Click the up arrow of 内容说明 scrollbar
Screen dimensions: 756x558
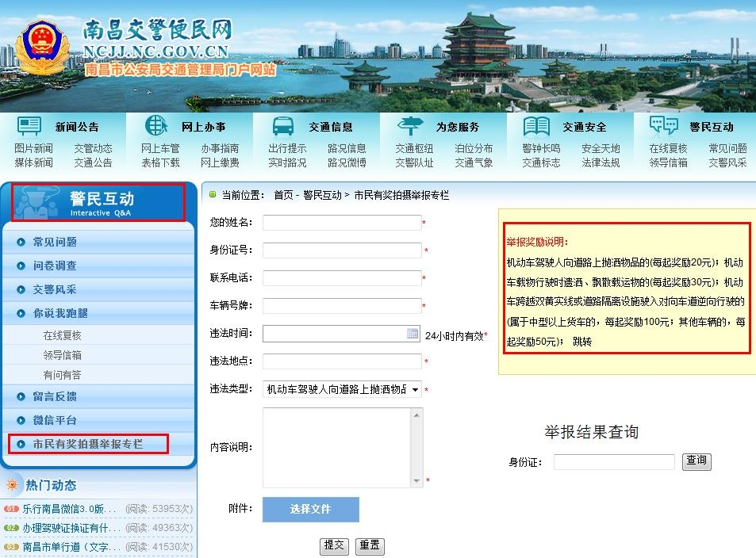pyautogui.click(x=416, y=415)
